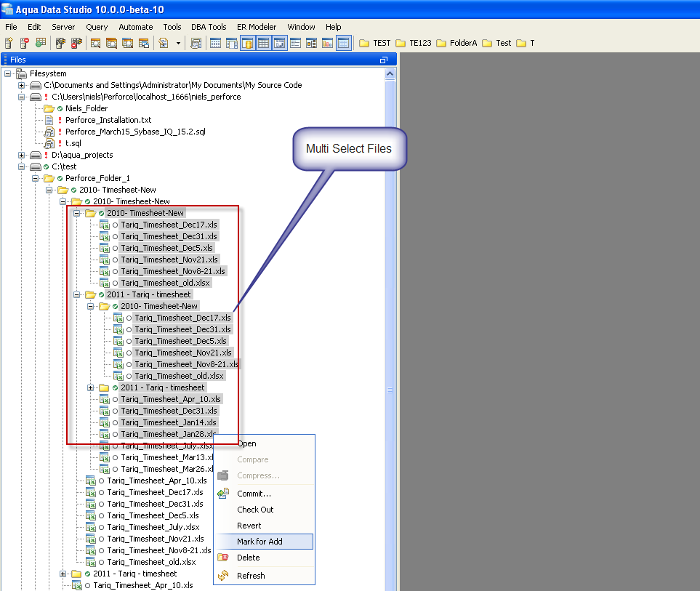Click the connect server plug icon
The height and width of the screenshot is (591, 700).
(x=60, y=43)
